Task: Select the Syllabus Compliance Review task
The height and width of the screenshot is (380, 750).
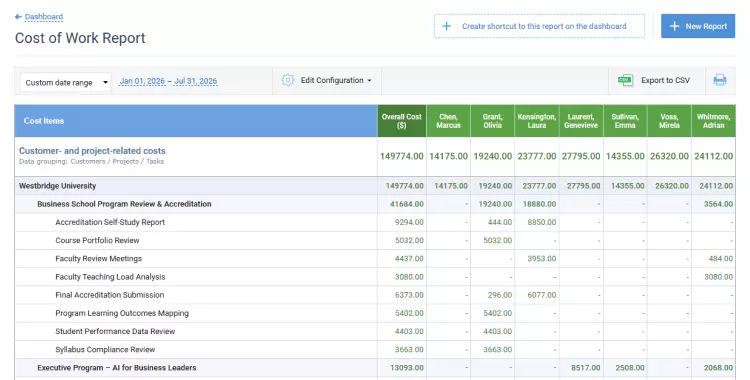Action: 105,349
